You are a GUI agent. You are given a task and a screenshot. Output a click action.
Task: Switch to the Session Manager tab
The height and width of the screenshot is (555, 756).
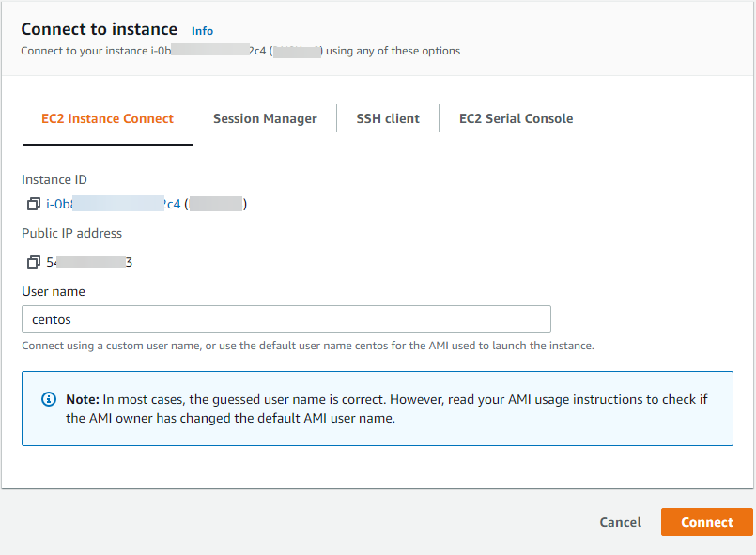[x=265, y=118]
